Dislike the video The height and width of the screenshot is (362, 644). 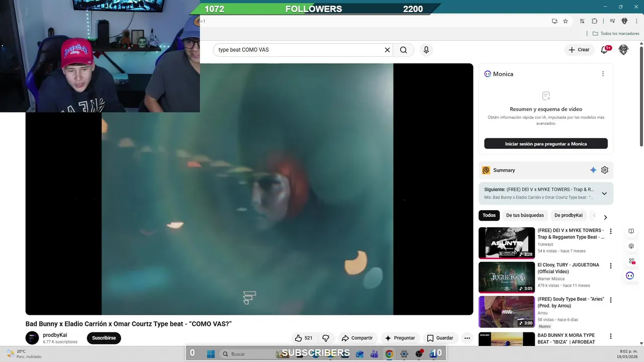tap(326, 338)
